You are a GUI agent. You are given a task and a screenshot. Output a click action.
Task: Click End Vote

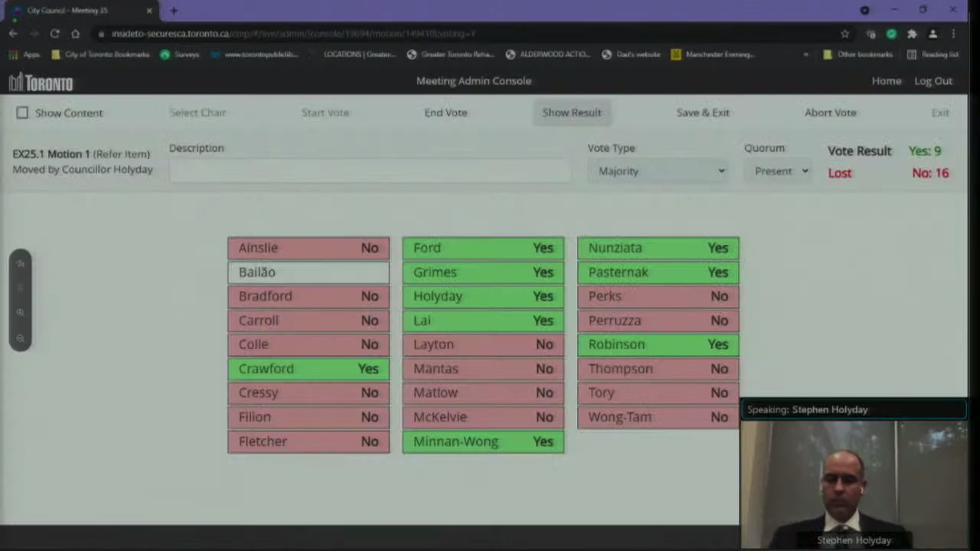pos(446,112)
